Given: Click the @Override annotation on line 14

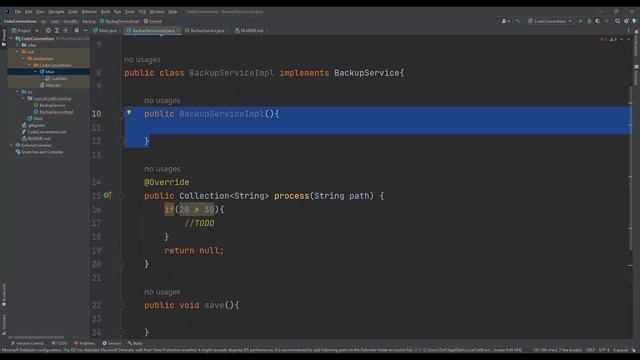Looking at the screenshot, I should pos(167,182).
